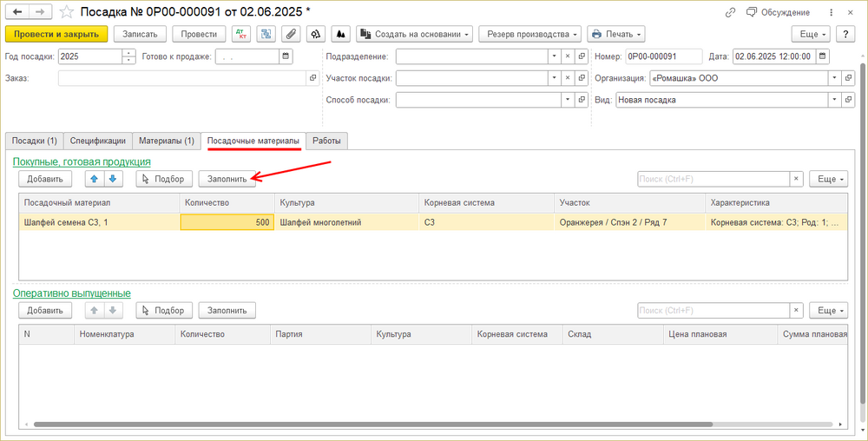Viewport: 868px width, 441px height.
Task: Expand the Подразделение dropdown list
Action: (x=555, y=56)
